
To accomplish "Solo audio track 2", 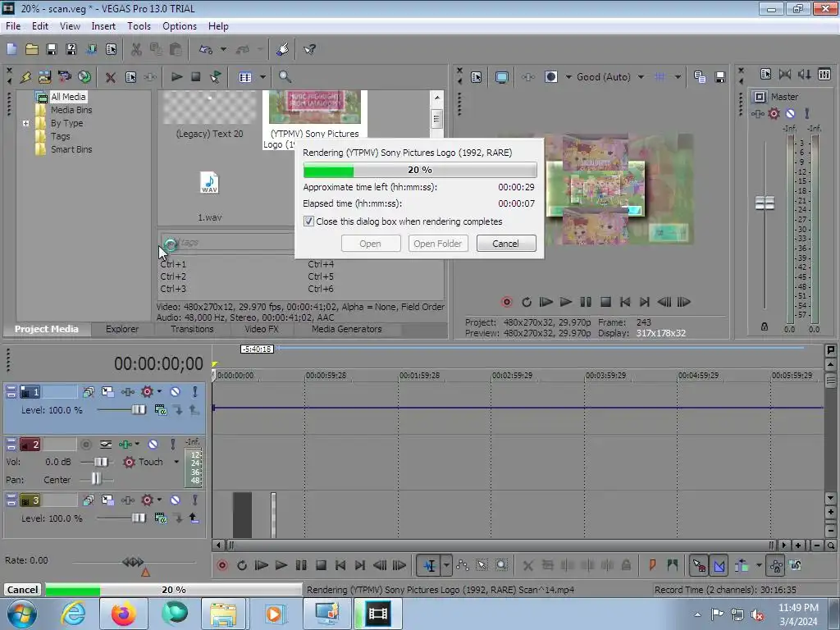I will tap(172, 444).
